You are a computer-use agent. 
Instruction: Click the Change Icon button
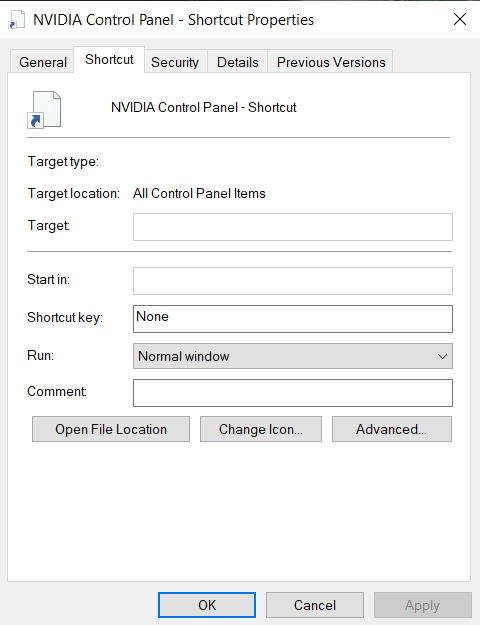point(261,429)
